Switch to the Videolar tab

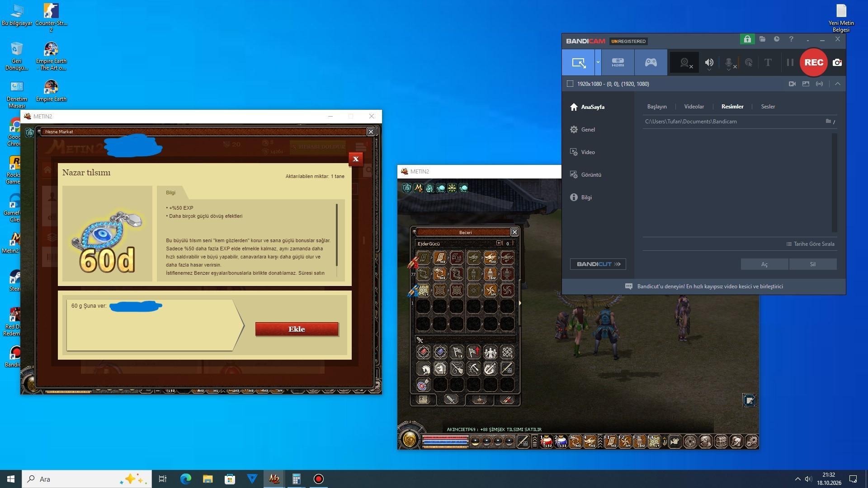tap(694, 107)
